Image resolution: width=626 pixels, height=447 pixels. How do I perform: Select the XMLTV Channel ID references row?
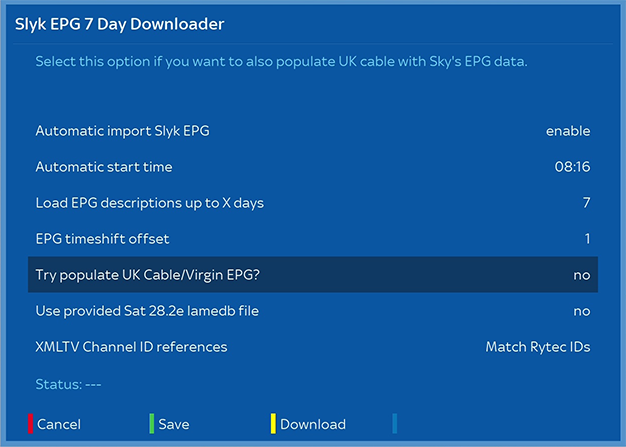(131, 347)
